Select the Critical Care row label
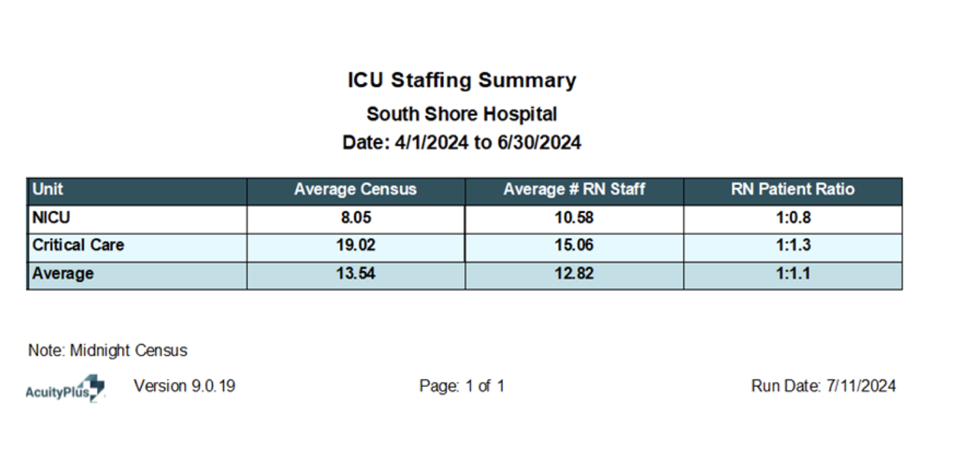Image resolution: width=980 pixels, height=470 pixels. (78, 245)
